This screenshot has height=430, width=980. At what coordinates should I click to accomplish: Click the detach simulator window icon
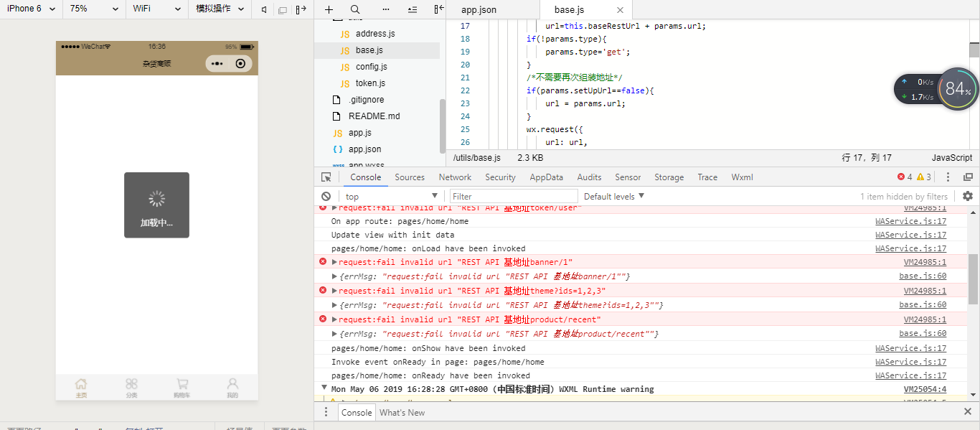coord(283,9)
